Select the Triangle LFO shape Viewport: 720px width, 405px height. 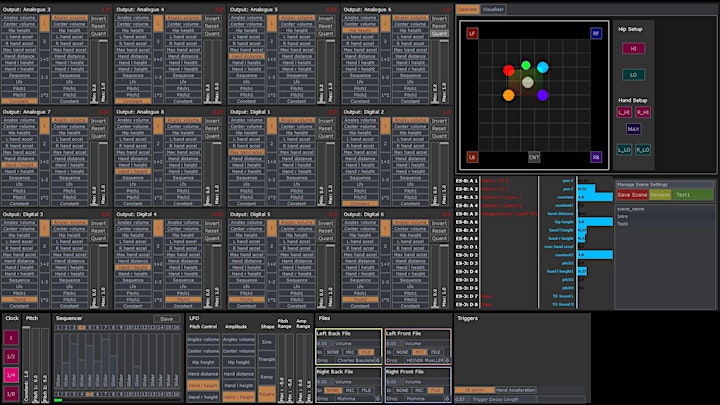(x=266, y=359)
